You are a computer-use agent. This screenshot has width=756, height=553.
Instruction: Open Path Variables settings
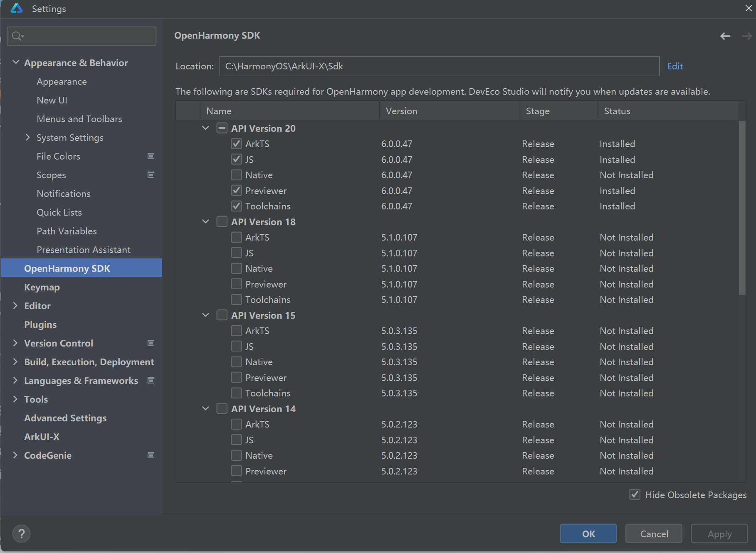(67, 231)
